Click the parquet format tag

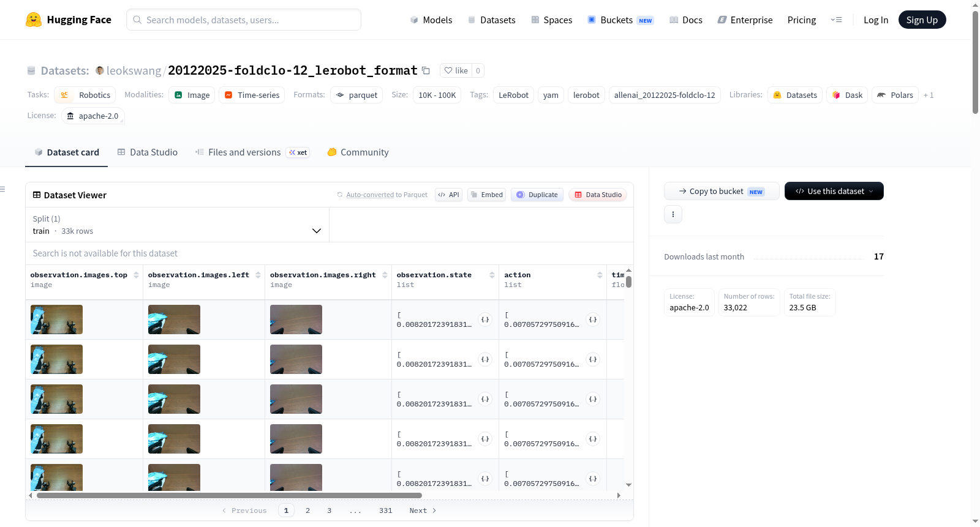coord(356,95)
